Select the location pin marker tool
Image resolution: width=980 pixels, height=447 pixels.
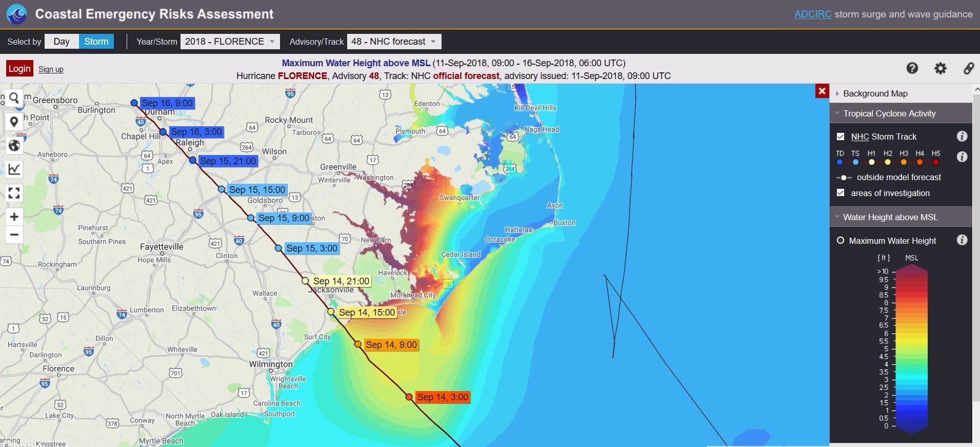14,122
